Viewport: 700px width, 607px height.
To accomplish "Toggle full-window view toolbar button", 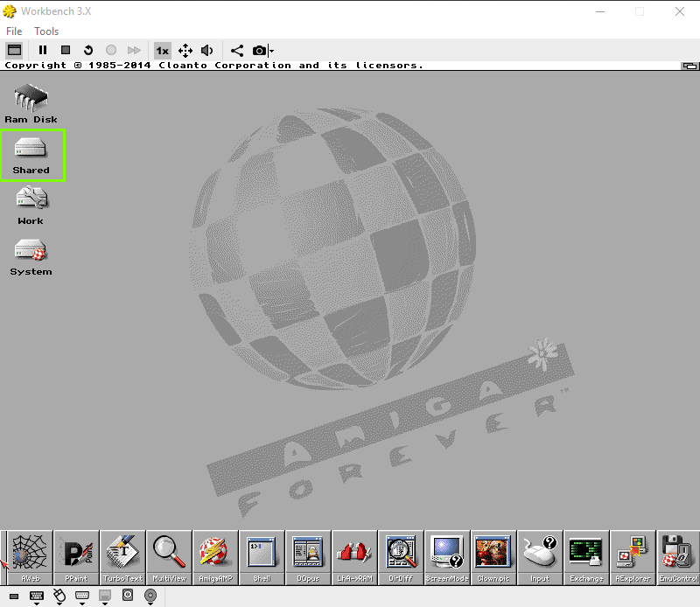I will pos(14,50).
